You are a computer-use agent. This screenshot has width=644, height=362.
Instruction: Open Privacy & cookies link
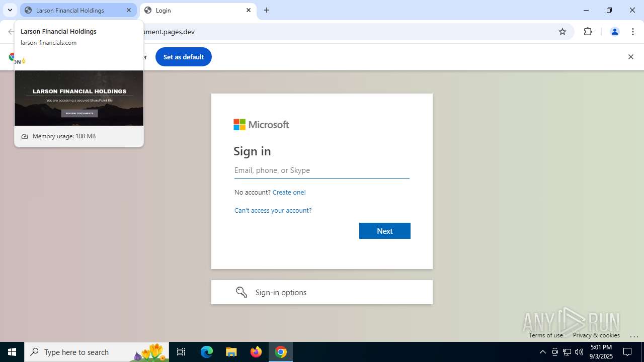click(596, 335)
